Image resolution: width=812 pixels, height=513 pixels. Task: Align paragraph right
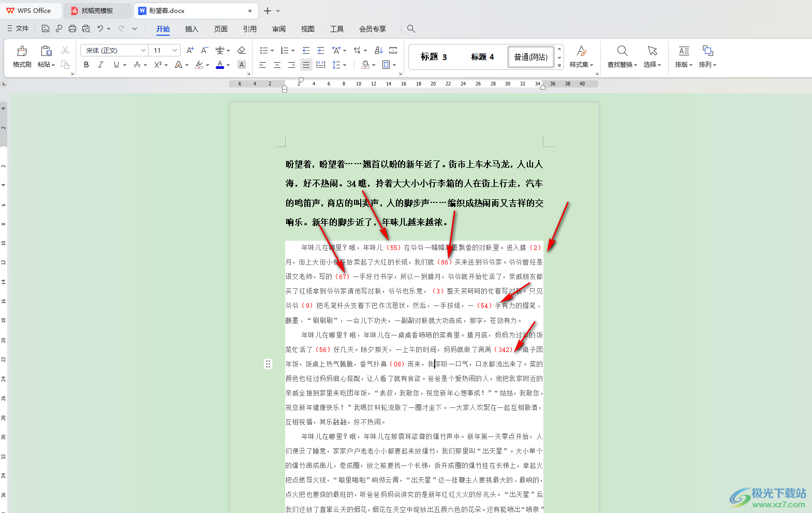[292, 65]
